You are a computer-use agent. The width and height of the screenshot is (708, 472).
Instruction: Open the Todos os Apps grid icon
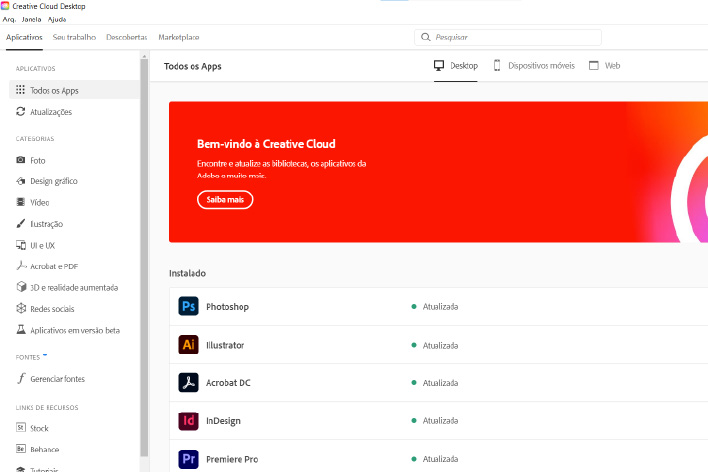coord(20,89)
